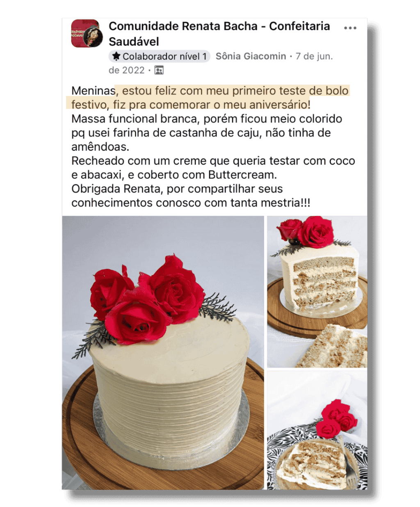Image resolution: width=420 pixels, height=507 pixels.
Task: Open the cake slice on plate photo
Action: tap(317, 430)
